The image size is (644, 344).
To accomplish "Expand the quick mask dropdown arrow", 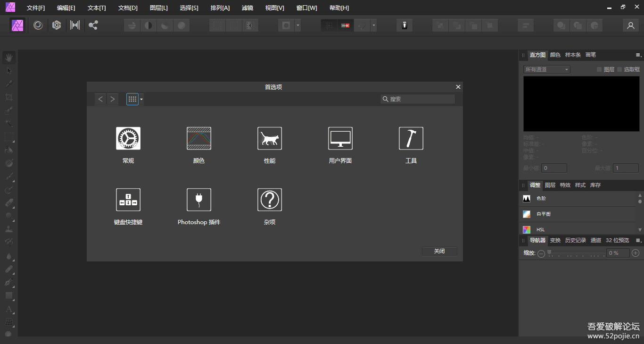I will [297, 25].
